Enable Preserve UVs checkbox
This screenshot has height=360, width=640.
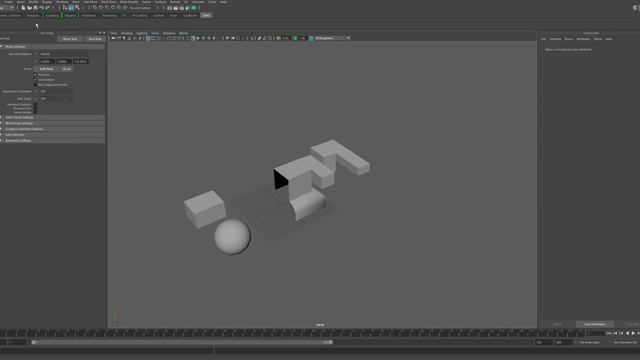pyautogui.click(x=36, y=108)
